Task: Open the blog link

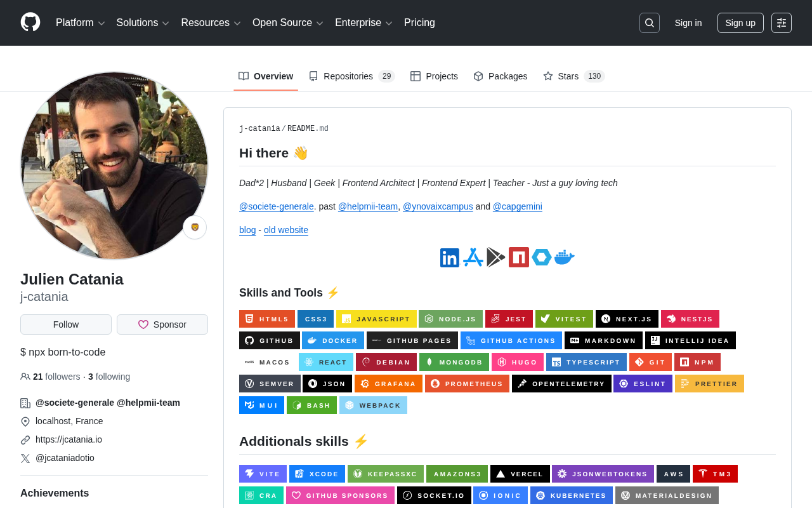Action: click(x=247, y=230)
